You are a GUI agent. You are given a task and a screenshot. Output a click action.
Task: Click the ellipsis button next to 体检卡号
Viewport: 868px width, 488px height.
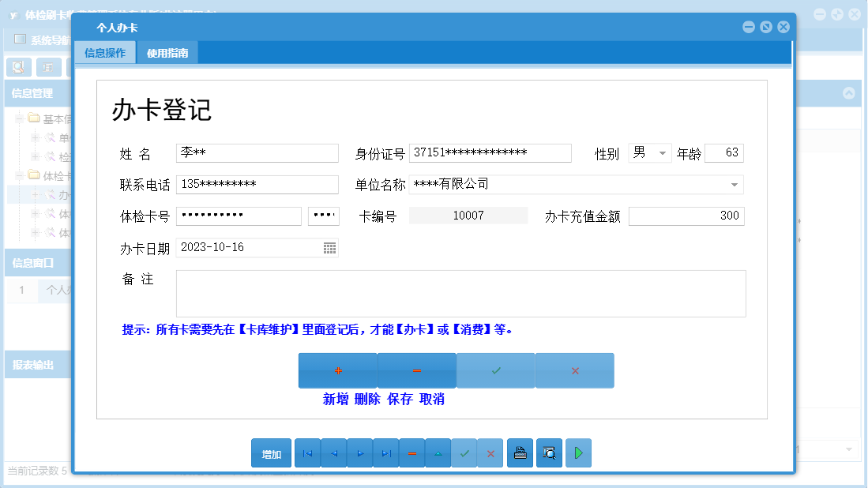(x=324, y=215)
